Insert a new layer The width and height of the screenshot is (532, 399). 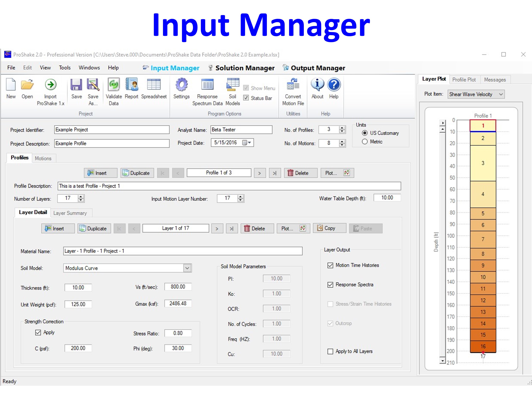coord(58,228)
